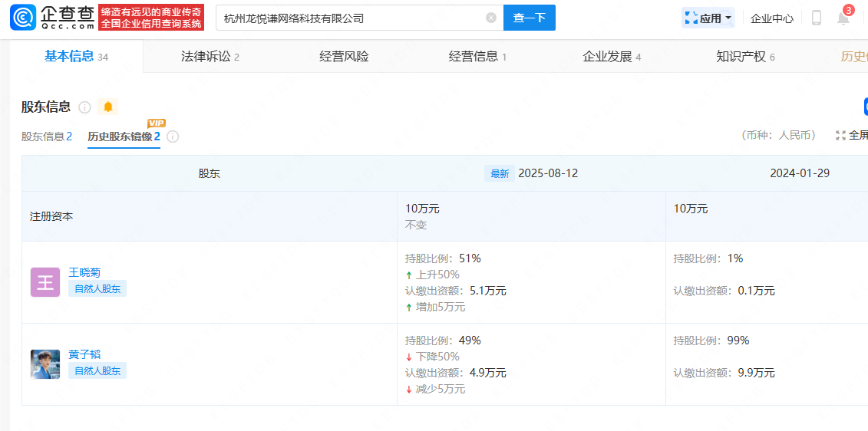
Task: Click 黄子韬 profile photo
Action: coord(45,364)
